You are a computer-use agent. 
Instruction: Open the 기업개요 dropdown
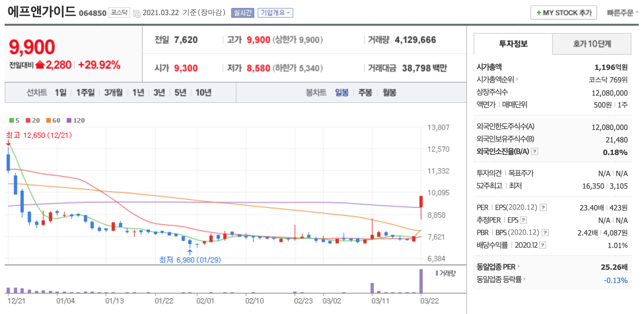[x=275, y=13]
